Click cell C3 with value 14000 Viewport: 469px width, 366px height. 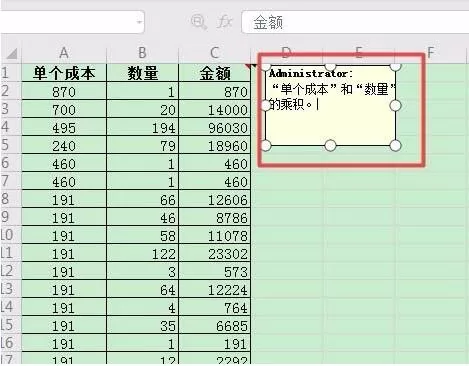click(x=215, y=109)
